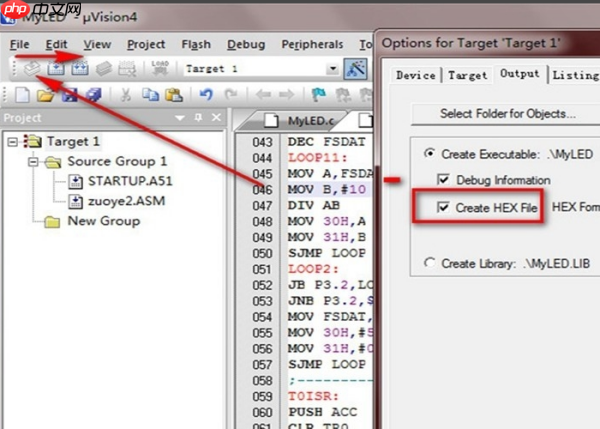Click PUSH ACC on line 060
600x429 pixels.
(x=323, y=412)
